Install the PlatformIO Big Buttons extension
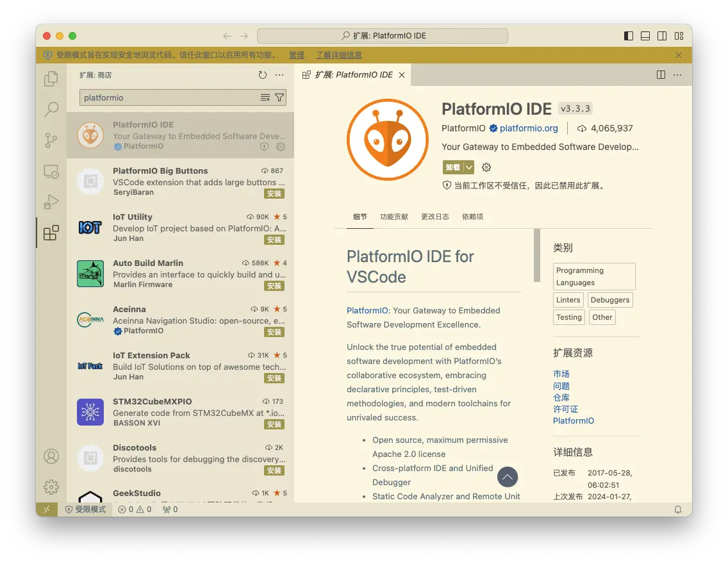The image size is (728, 564). click(x=274, y=194)
